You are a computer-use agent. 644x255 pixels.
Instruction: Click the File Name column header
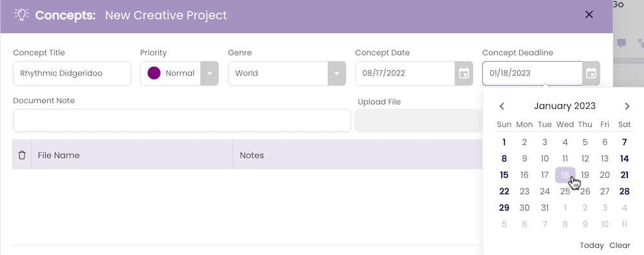point(59,155)
